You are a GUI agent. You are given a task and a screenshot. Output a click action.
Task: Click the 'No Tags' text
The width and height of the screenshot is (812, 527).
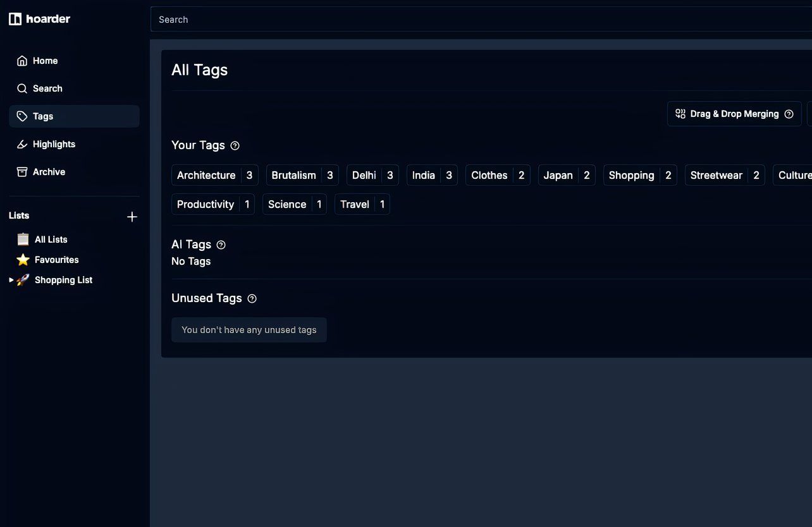pyautogui.click(x=191, y=261)
